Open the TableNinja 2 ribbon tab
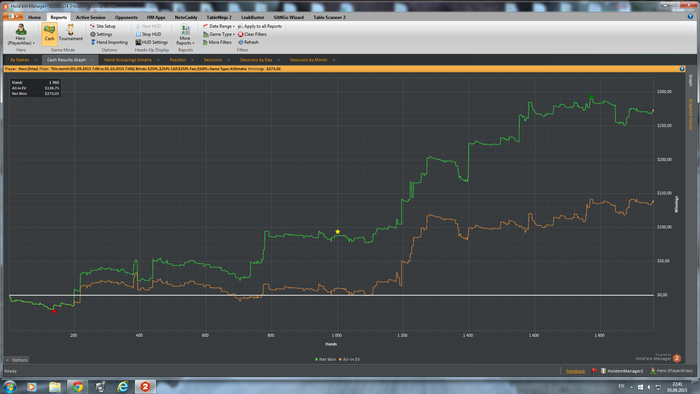 coord(219,17)
